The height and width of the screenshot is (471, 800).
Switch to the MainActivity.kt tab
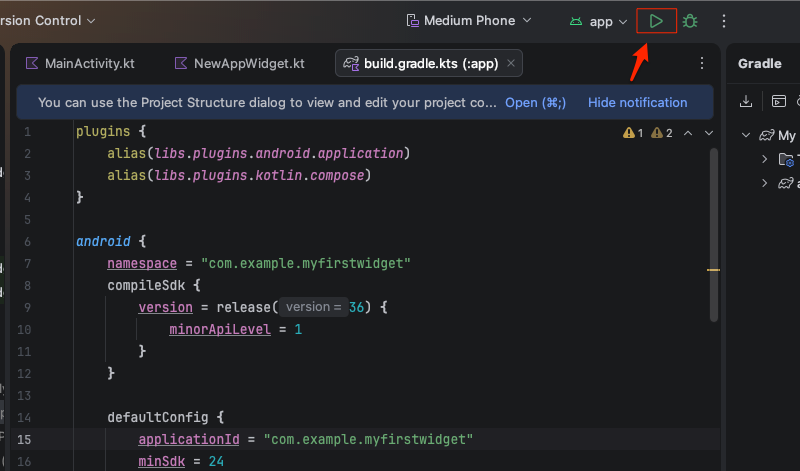[x=80, y=63]
